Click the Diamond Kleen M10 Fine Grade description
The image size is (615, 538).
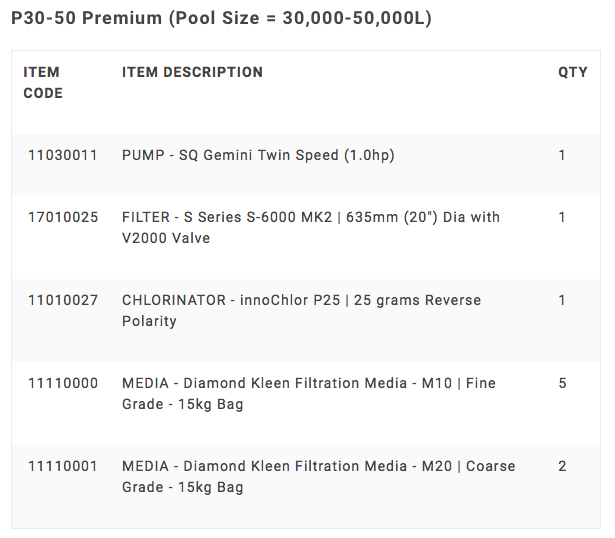click(308, 393)
